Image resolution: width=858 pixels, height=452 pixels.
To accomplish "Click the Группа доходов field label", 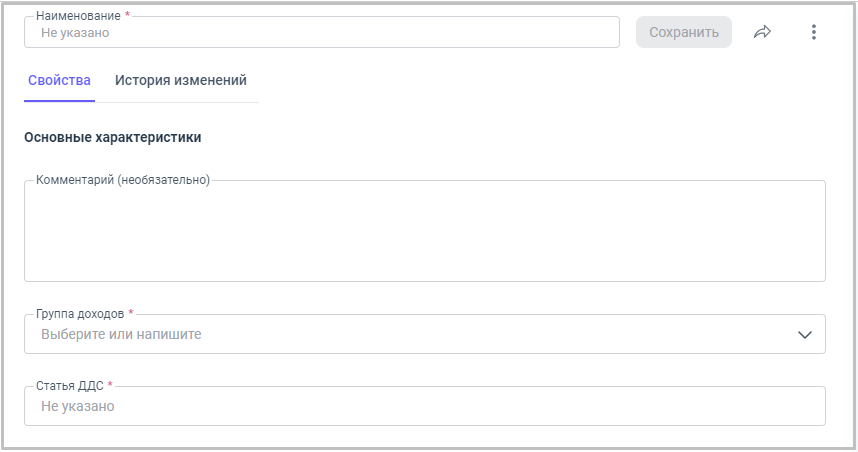I will click(80, 314).
